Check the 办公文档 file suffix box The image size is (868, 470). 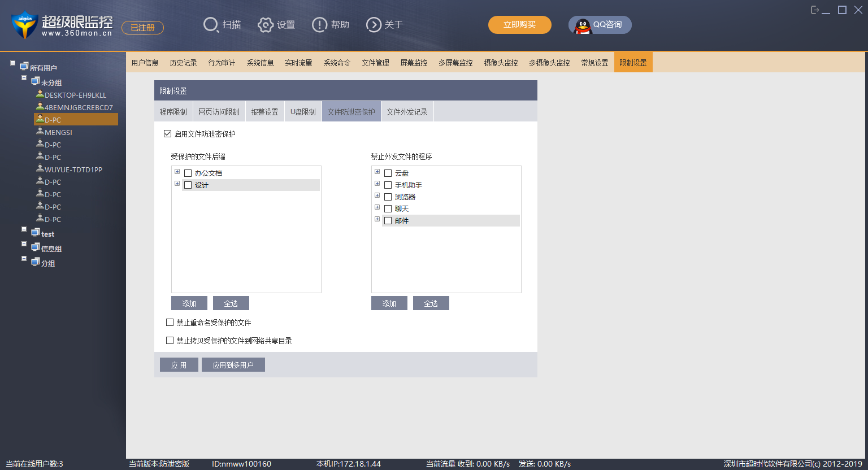click(188, 173)
